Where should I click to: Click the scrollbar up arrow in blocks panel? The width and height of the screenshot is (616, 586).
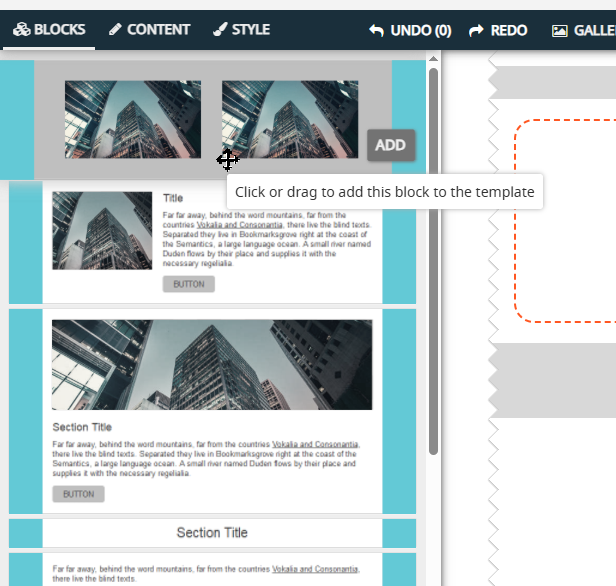coord(433,59)
